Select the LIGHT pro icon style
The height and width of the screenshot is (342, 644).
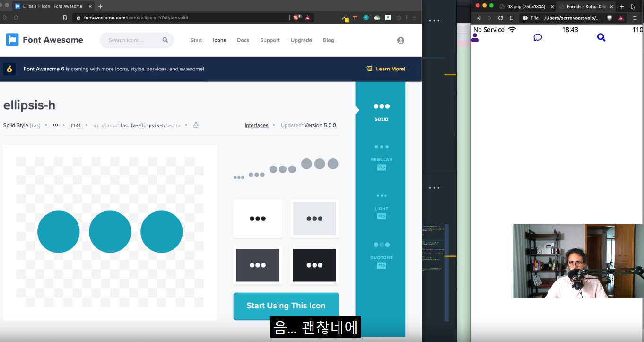tap(382, 206)
